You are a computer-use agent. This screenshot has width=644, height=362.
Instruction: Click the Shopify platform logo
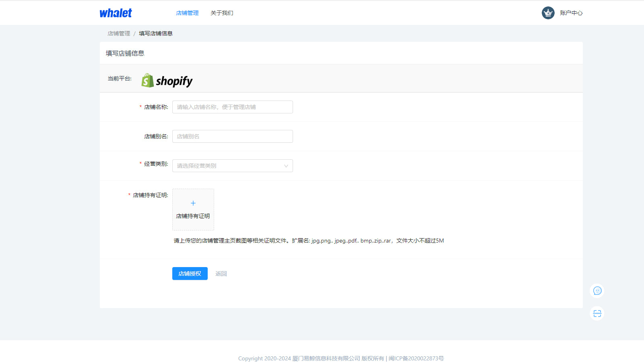[x=167, y=80]
